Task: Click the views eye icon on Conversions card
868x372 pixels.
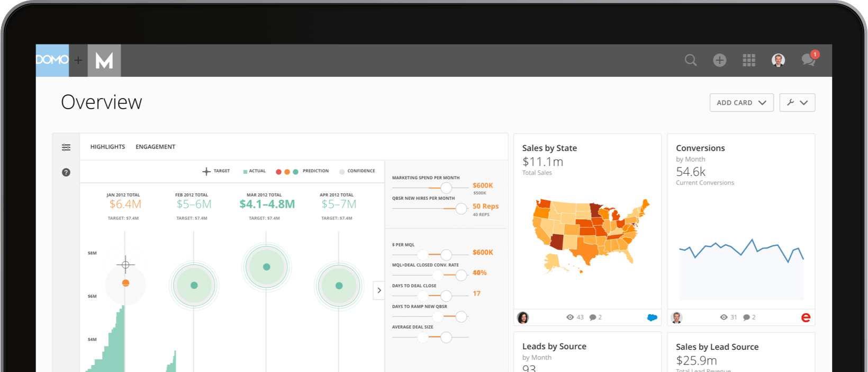Action: tap(724, 317)
